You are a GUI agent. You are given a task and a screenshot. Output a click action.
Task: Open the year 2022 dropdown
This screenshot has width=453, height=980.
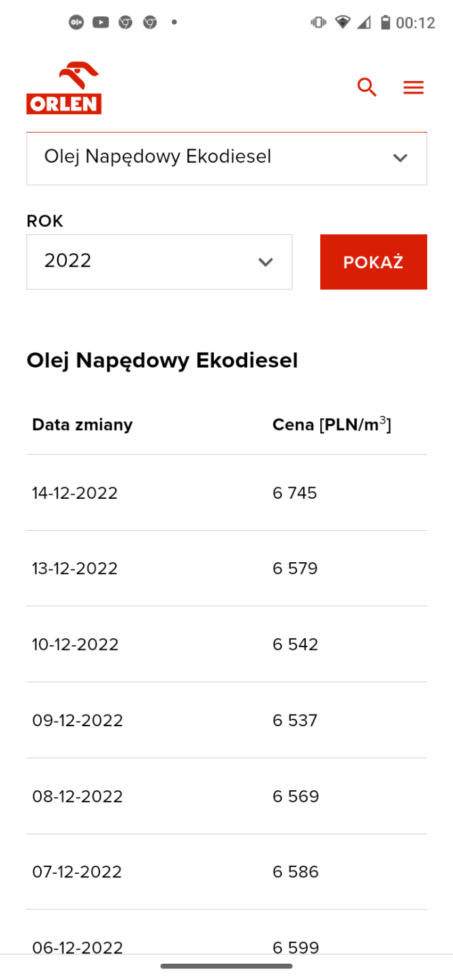tap(159, 262)
